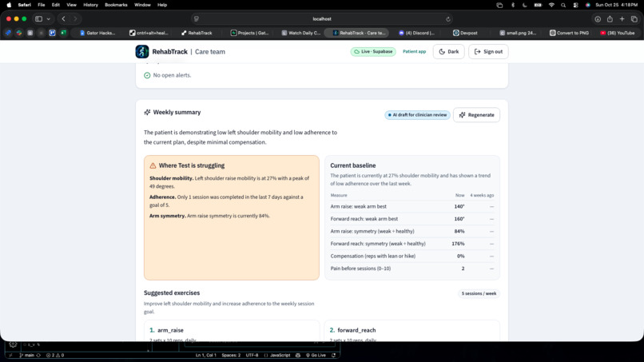Click the RehabTrack logo icon
The image size is (644, 362).
click(142, 52)
